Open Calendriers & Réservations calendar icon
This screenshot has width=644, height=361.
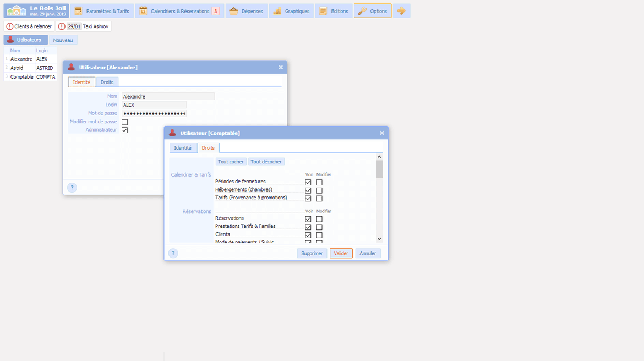[x=143, y=11]
